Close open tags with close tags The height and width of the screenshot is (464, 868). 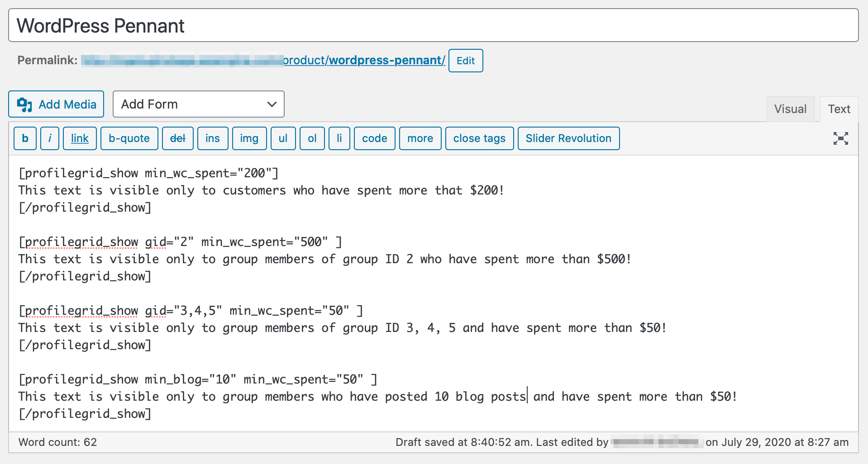click(479, 138)
